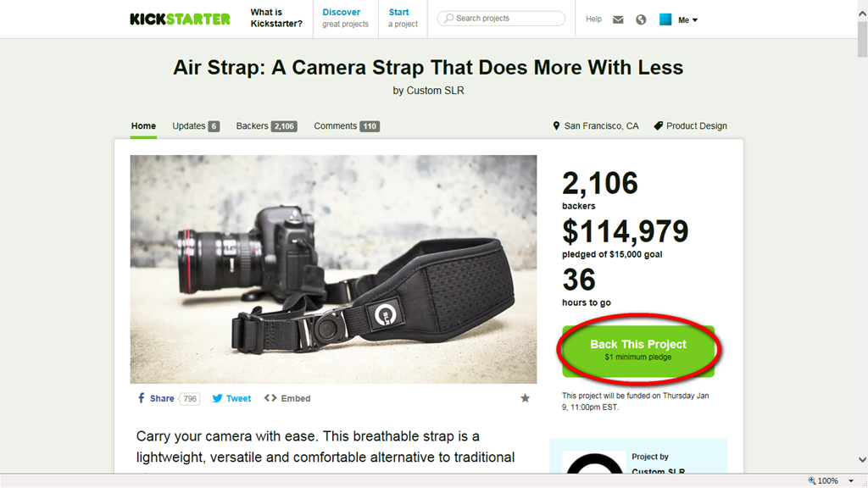Open the browser zoom level dropdown
Screen dimensions: 868x488
851,481
